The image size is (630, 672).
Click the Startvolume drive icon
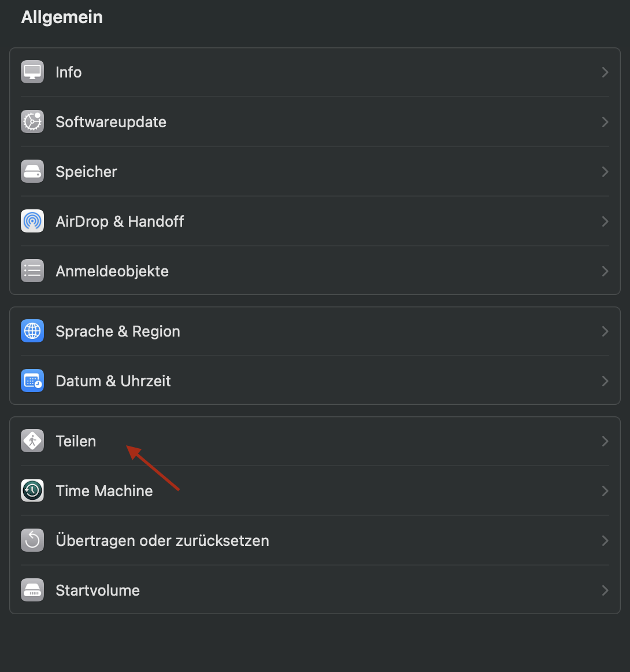pyautogui.click(x=32, y=590)
